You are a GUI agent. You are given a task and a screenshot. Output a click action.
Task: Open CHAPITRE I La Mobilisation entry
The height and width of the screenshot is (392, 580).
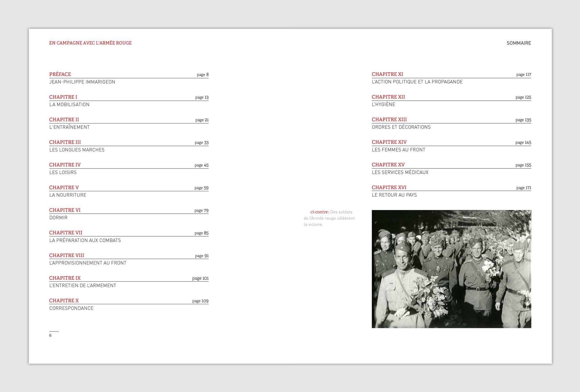click(x=63, y=97)
